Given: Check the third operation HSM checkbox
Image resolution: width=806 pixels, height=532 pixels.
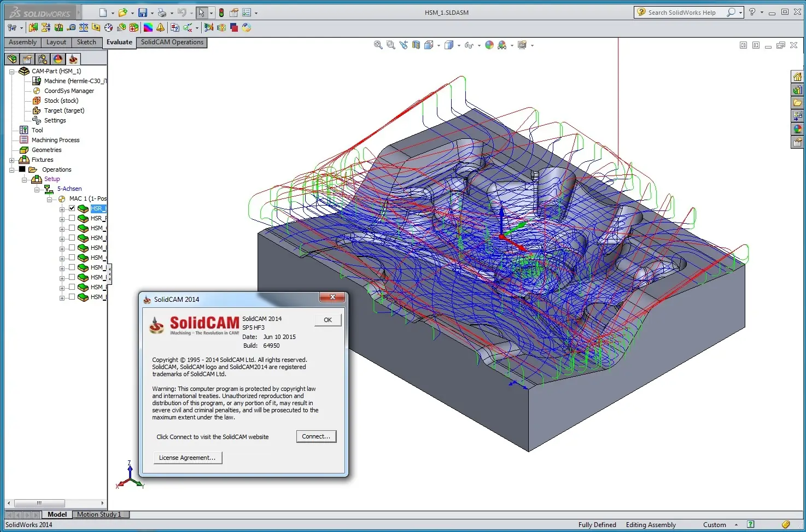Looking at the screenshot, I should 72,228.
